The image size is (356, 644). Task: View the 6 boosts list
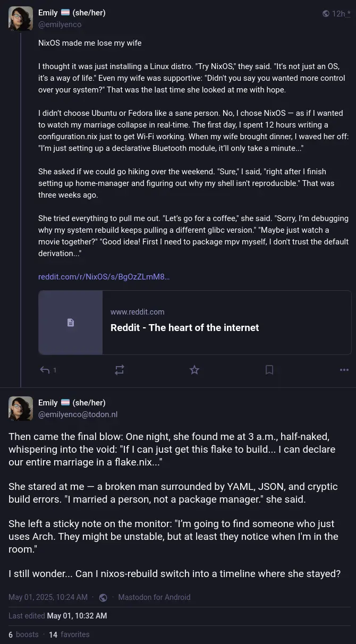[23, 634]
